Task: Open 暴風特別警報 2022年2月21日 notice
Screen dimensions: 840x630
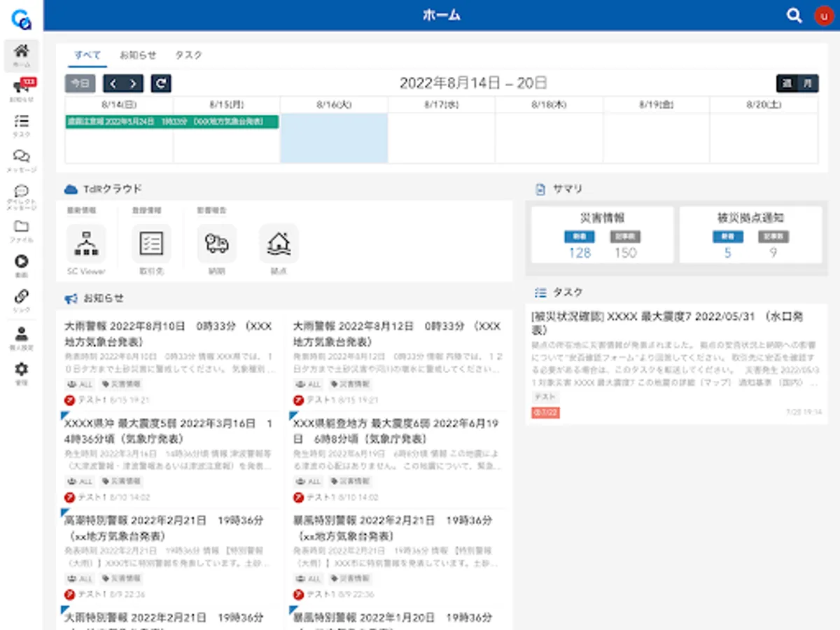Action: [x=393, y=528]
